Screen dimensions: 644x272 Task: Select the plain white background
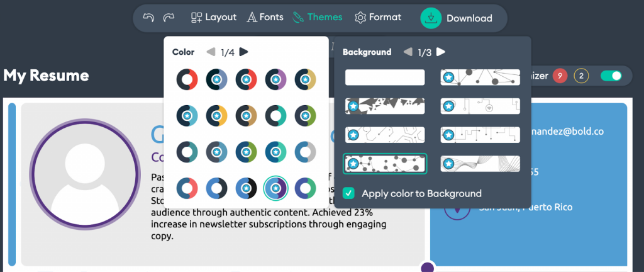pos(385,77)
